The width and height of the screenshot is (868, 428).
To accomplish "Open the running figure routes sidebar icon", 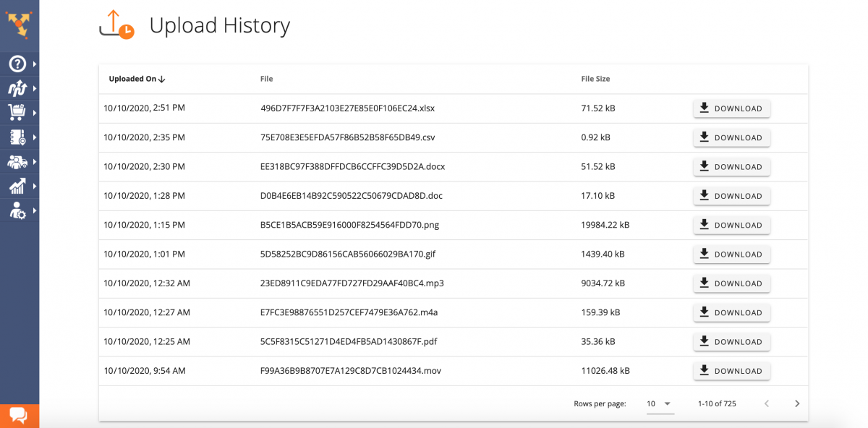I will click(x=17, y=88).
